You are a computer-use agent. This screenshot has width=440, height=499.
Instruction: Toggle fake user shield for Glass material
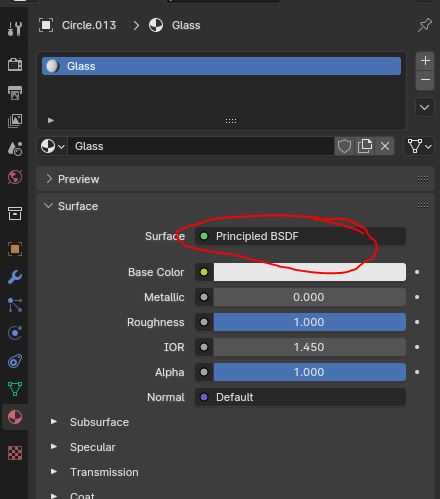click(344, 146)
